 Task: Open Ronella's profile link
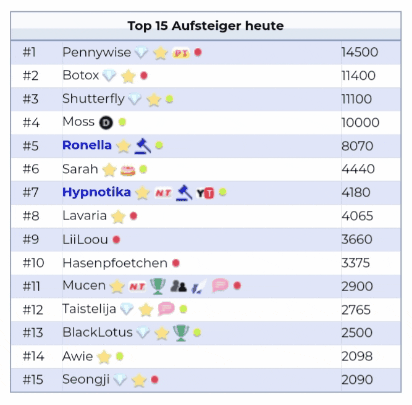tap(87, 145)
